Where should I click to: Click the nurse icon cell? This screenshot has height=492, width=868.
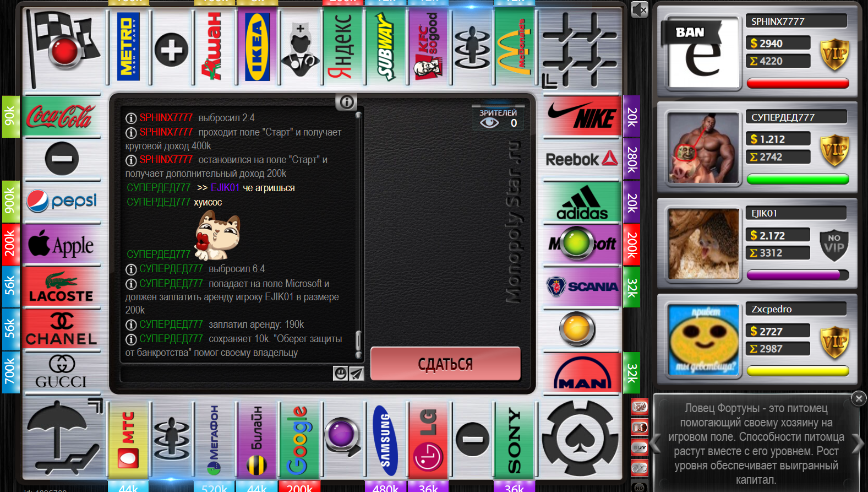point(300,50)
